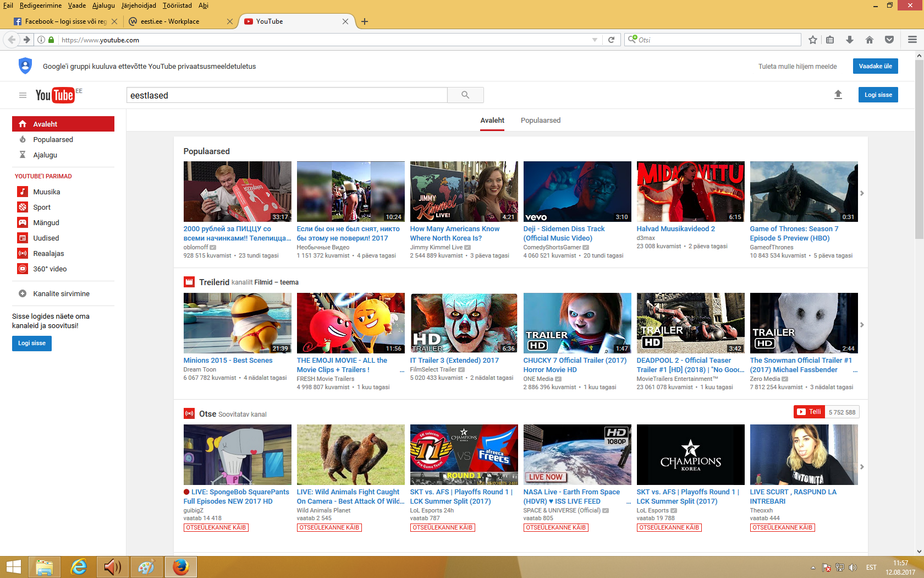Select Muusika in the sidebar
The image size is (924, 578).
click(47, 192)
